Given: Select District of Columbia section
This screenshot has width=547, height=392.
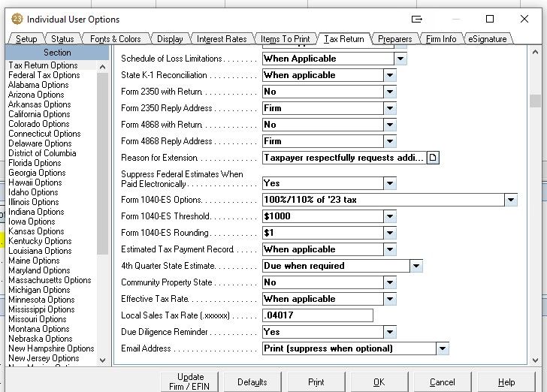Looking at the screenshot, I should pos(42,153).
